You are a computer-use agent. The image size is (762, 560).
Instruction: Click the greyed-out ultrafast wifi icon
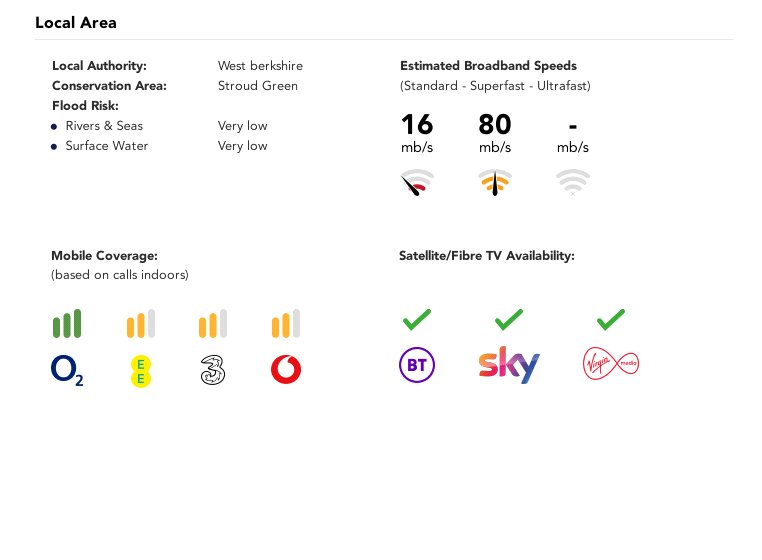573,182
